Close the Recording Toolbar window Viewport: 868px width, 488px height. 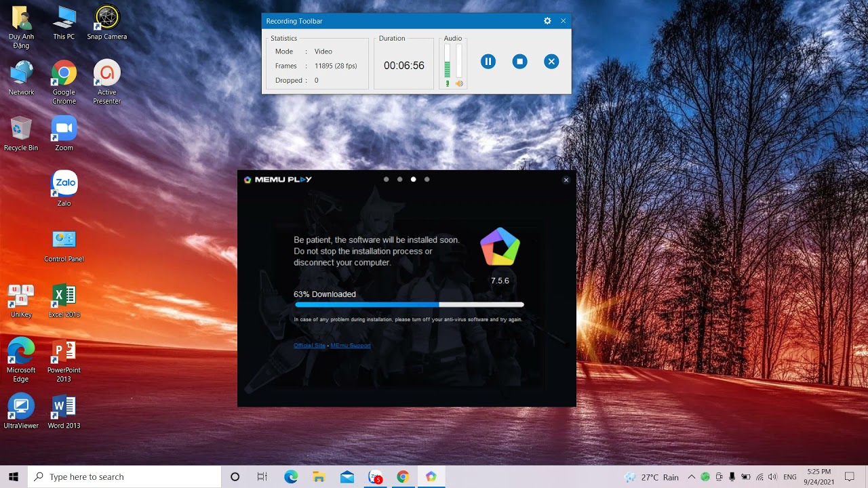tap(563, 21)
